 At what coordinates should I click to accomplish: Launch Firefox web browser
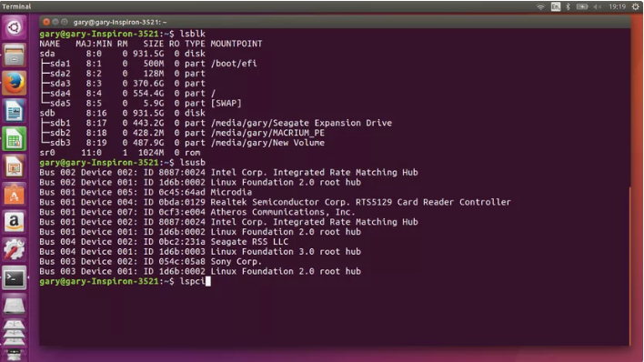pos(14,83)
